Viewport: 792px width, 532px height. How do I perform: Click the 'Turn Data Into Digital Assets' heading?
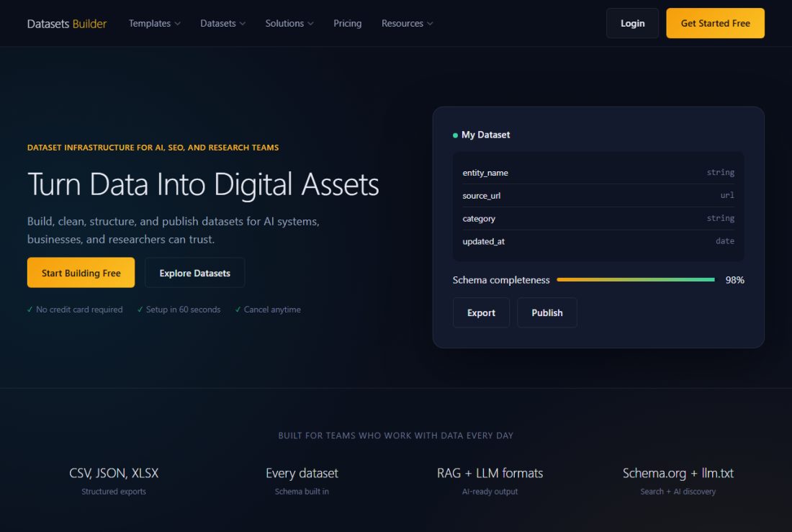pyautogui.click(x=203, y=184)
